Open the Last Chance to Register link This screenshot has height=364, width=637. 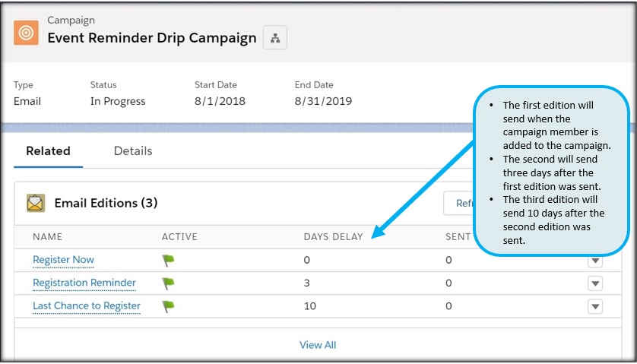(x=87, y=305)
